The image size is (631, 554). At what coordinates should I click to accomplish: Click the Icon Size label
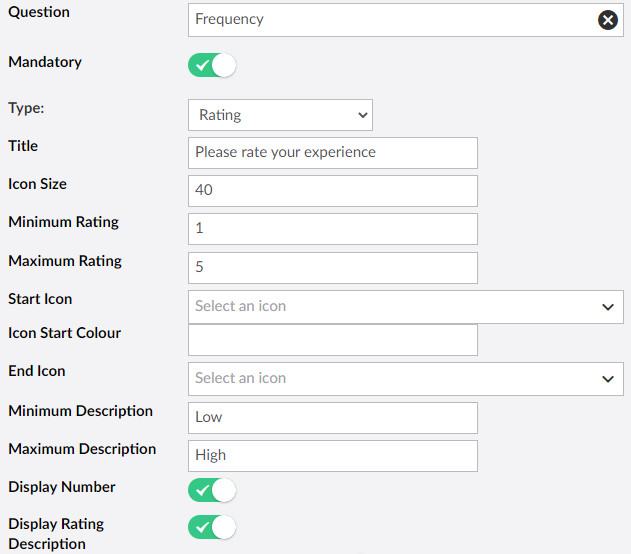pyautogui.click(x=37, y=184)
